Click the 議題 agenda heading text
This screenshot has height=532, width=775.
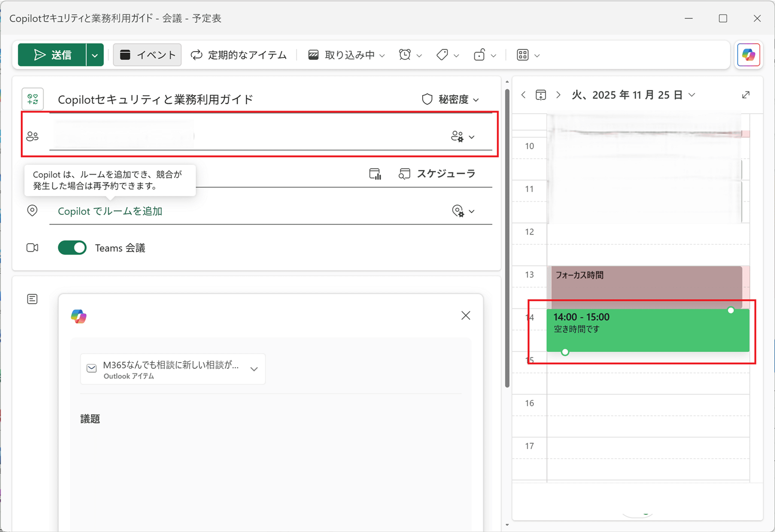(x=90, y=419)
